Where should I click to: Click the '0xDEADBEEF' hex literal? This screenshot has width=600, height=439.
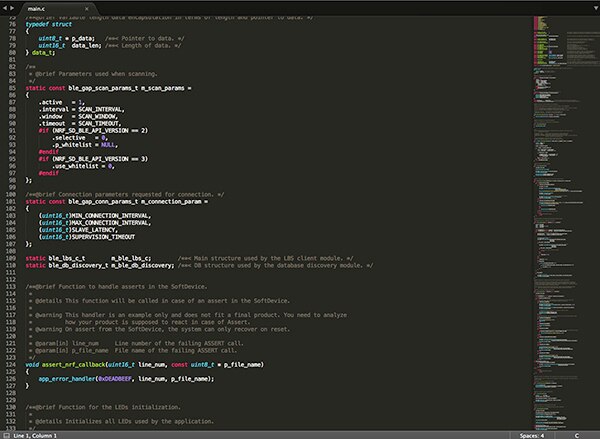[x=115, y=379]
